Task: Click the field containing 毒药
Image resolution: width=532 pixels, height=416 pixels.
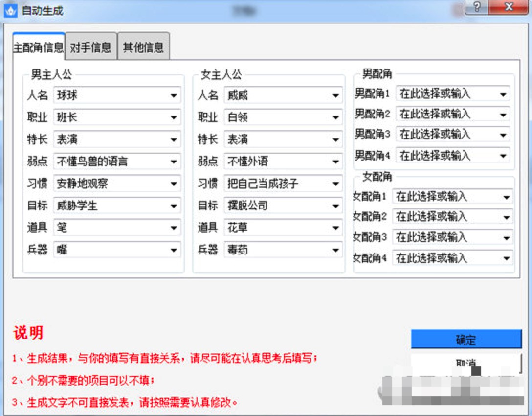Action: click(283, 250)
